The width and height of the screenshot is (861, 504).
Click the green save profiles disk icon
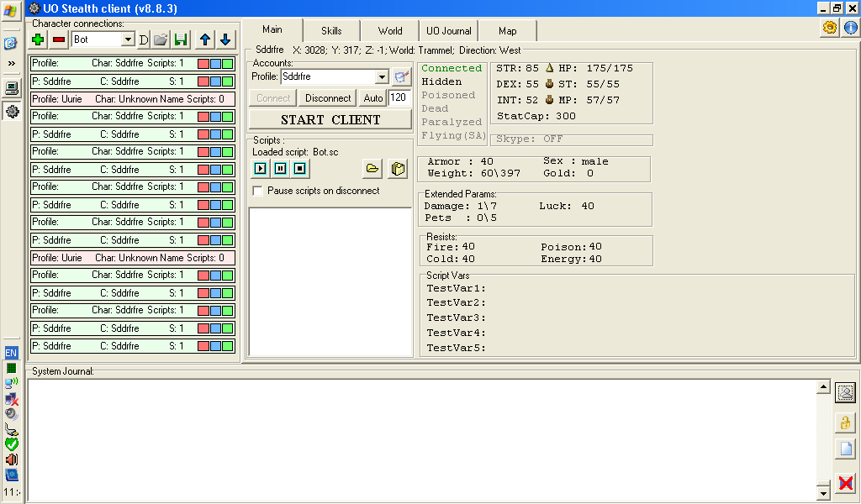(180, 39)
